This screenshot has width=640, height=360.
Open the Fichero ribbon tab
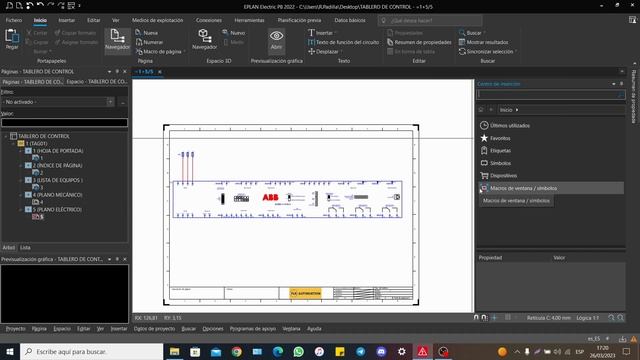coord(14,20)
